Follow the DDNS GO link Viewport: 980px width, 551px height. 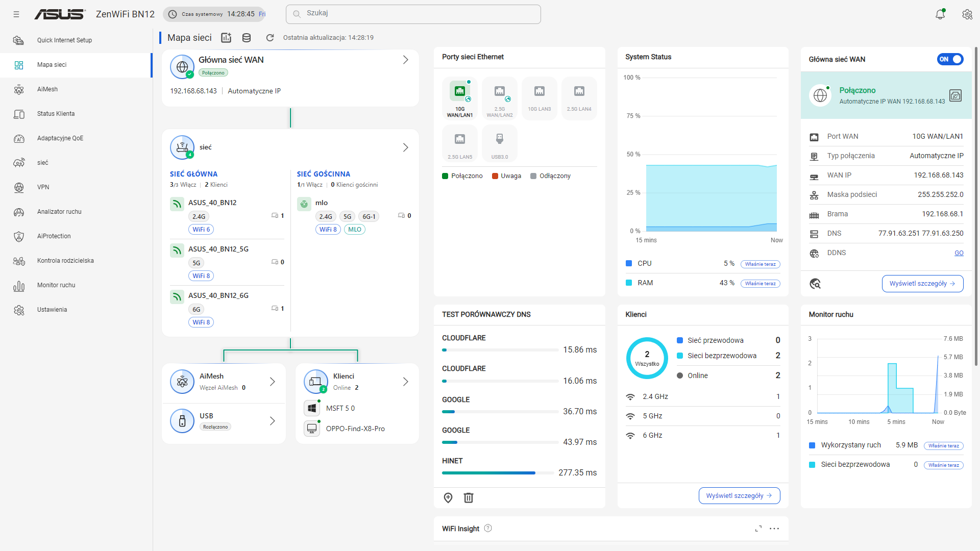pos(959,253)
